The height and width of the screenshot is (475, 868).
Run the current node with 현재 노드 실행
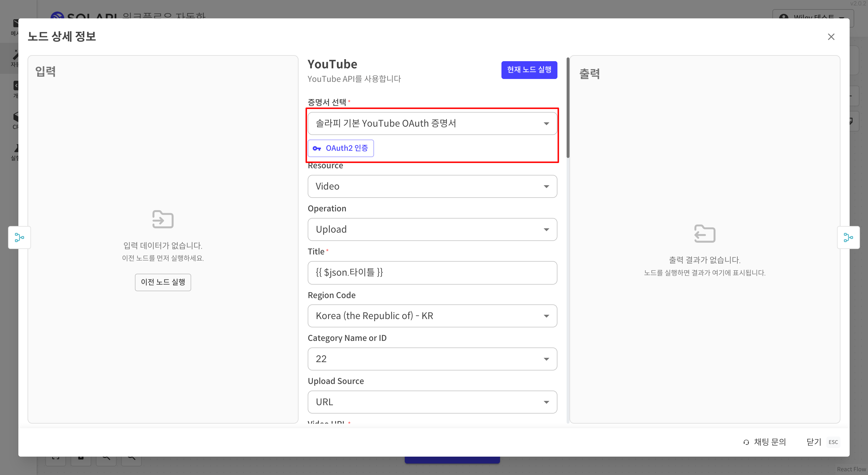point(529,70)
